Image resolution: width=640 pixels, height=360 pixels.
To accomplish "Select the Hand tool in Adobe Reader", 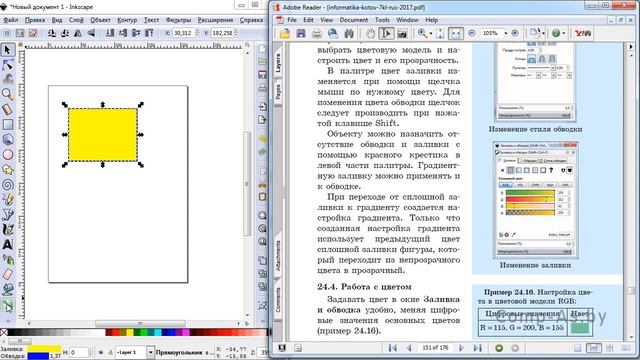I will 370,33.
